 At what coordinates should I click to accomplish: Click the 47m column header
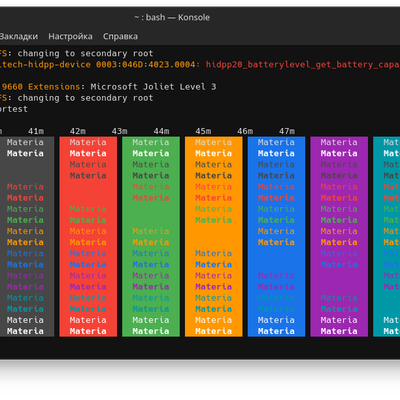pos(287,131)
